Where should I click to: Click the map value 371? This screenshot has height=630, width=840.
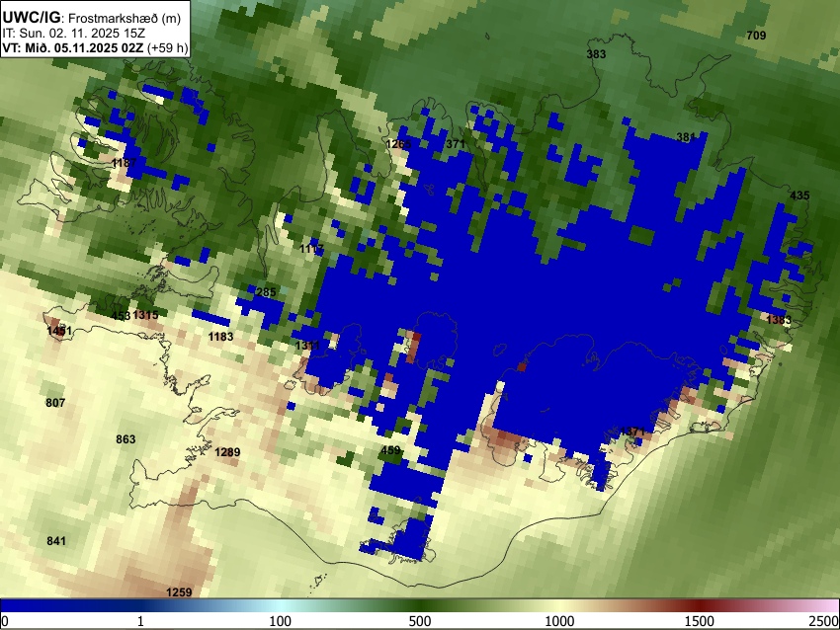pyautogui.click(x=456, y=144)
